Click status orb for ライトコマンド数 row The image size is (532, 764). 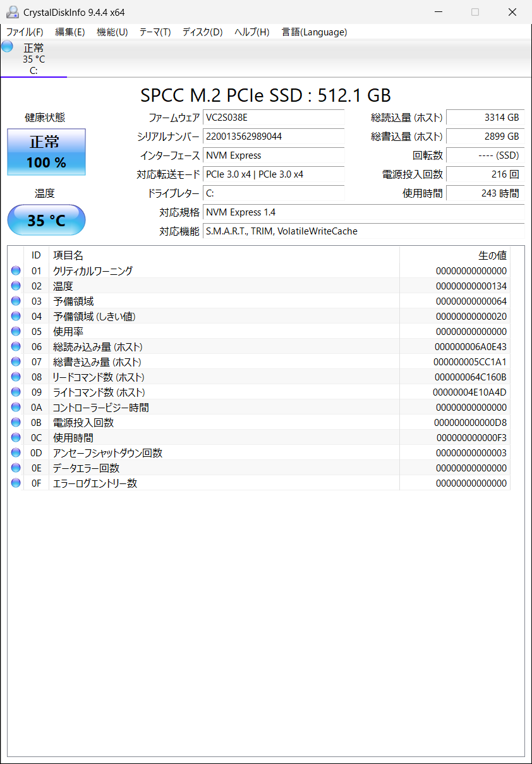pyautogui.click(x=16, y=392)
